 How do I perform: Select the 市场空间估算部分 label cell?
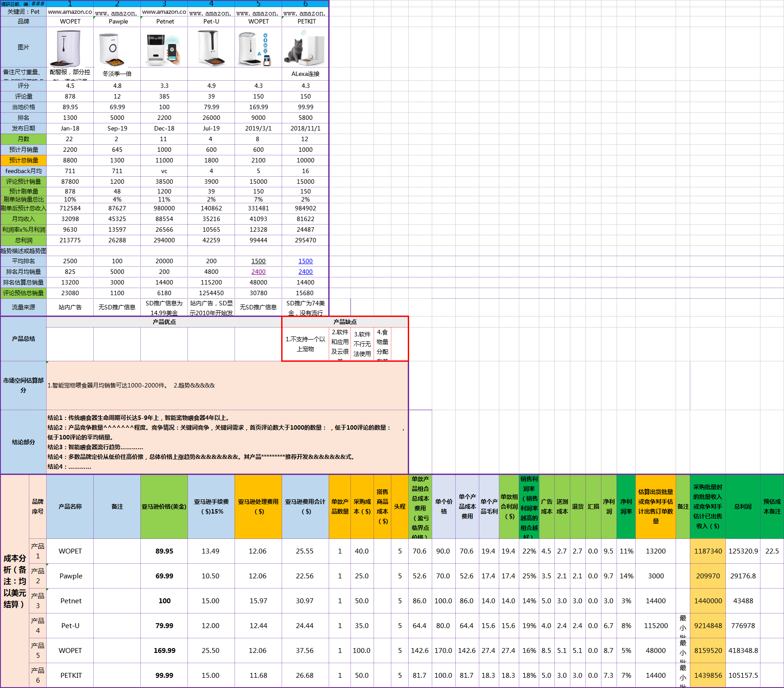tap(23, 385)
